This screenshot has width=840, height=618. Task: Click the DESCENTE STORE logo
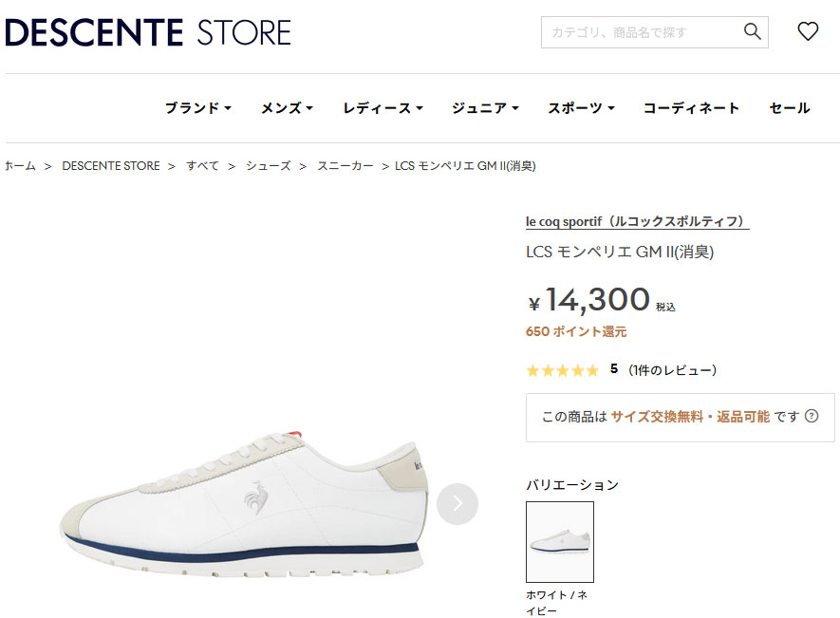(148, 32)
